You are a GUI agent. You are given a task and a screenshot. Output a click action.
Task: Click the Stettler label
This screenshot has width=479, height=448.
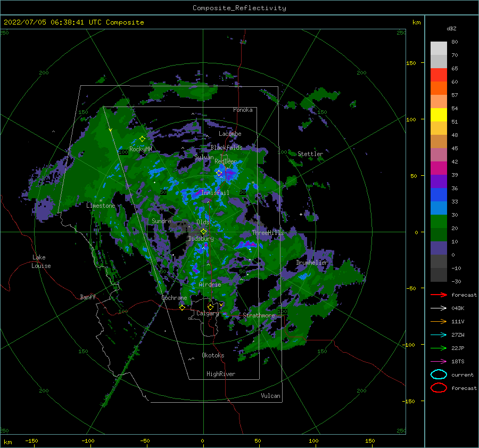tap(310, 154)
